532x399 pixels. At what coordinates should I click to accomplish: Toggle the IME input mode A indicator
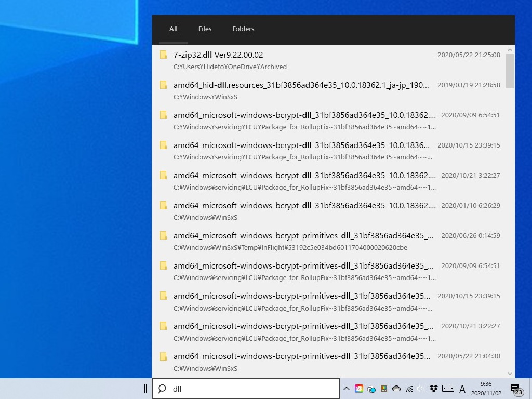[x=462, y=389]
